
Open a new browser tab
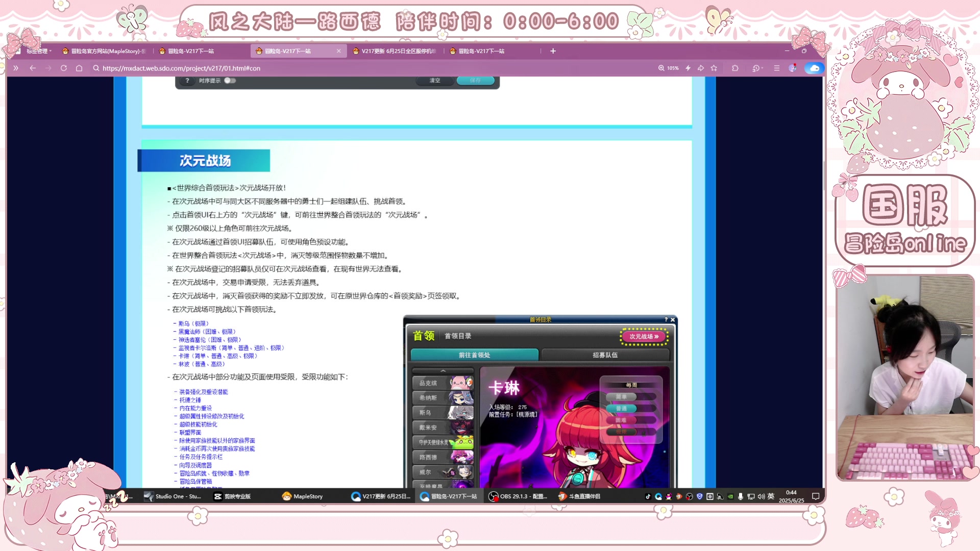553,51
